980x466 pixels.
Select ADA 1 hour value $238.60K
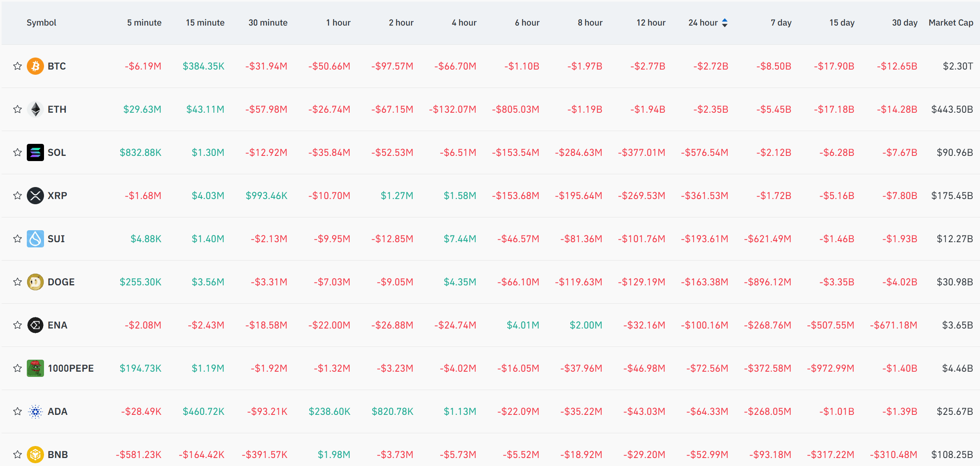(330, 412)
